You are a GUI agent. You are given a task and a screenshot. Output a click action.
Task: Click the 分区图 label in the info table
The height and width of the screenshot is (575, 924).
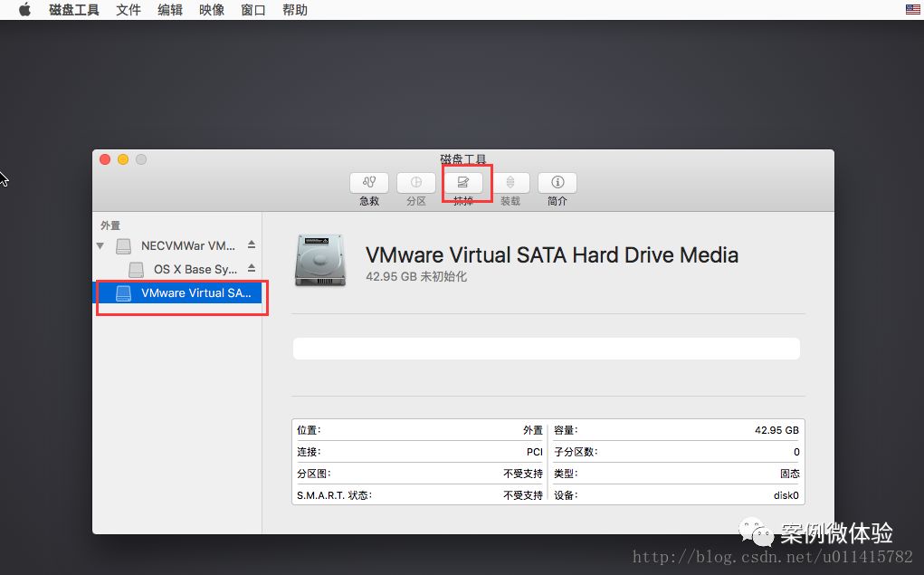(314, 474)
